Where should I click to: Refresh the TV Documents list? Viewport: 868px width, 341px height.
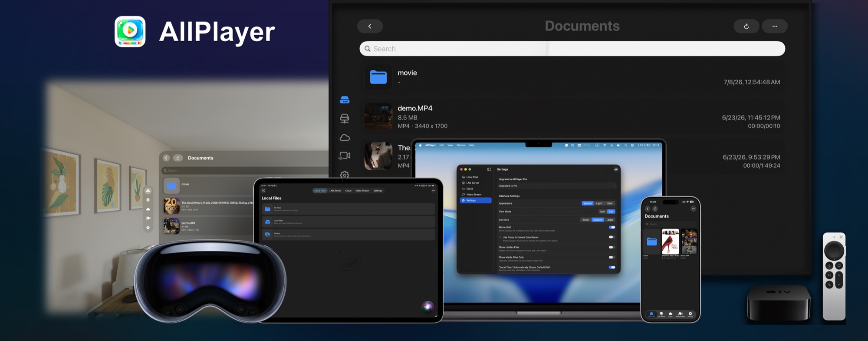click(x=746, y=26)
